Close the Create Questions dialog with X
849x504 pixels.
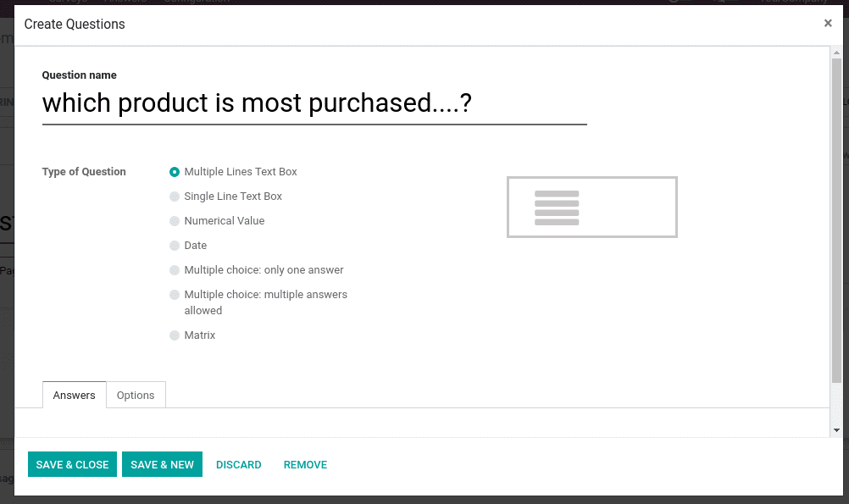(827, 23)
